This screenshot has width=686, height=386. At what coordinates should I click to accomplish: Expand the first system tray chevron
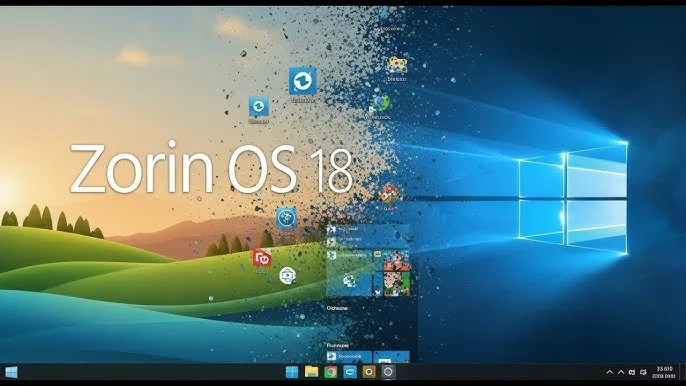609,372
